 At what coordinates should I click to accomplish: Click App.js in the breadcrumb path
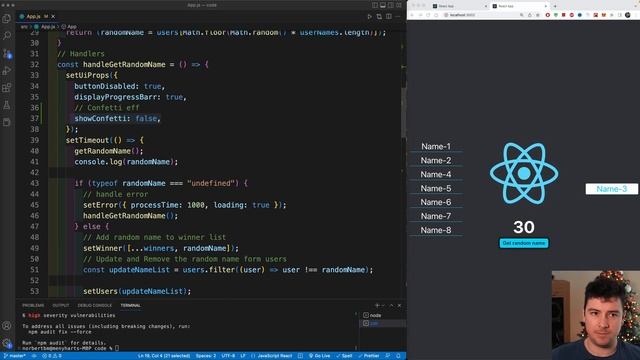[48, 27]
